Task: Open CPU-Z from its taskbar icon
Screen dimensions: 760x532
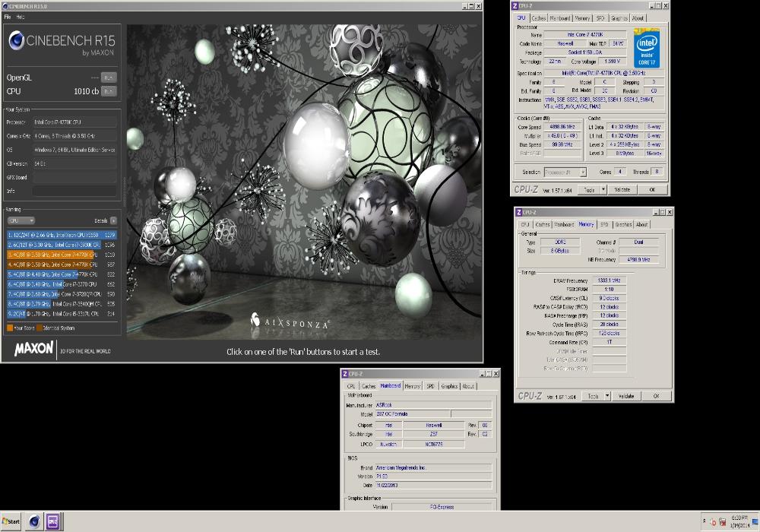Action: pyautogui.click(x=52, y=521)
